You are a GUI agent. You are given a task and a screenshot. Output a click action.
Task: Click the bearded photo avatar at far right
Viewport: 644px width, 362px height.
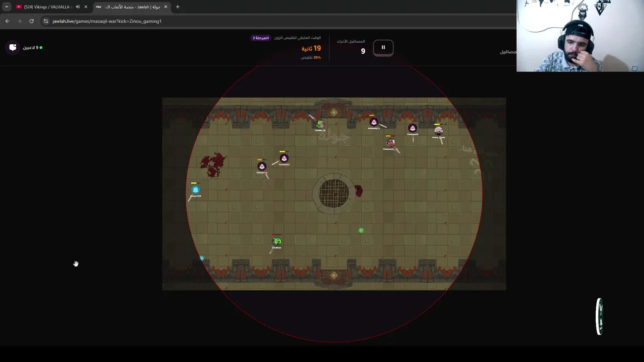tap(439, 131)
